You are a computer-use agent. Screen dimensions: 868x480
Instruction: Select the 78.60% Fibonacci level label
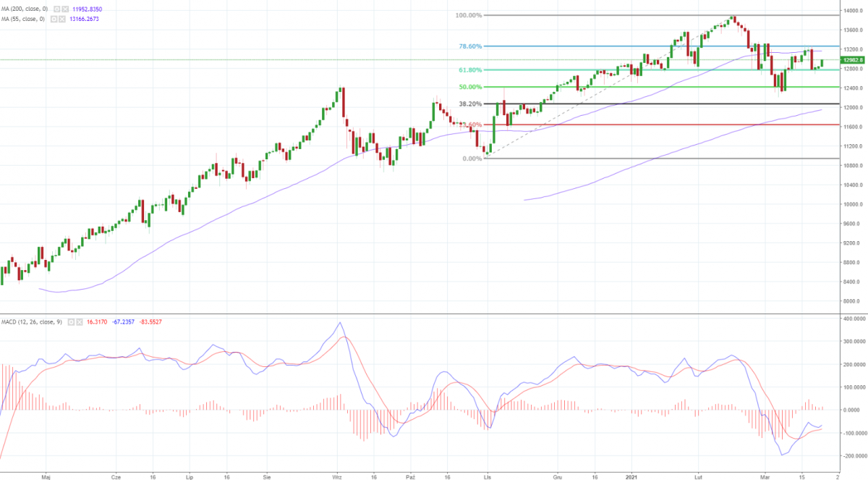coord(470,46)
